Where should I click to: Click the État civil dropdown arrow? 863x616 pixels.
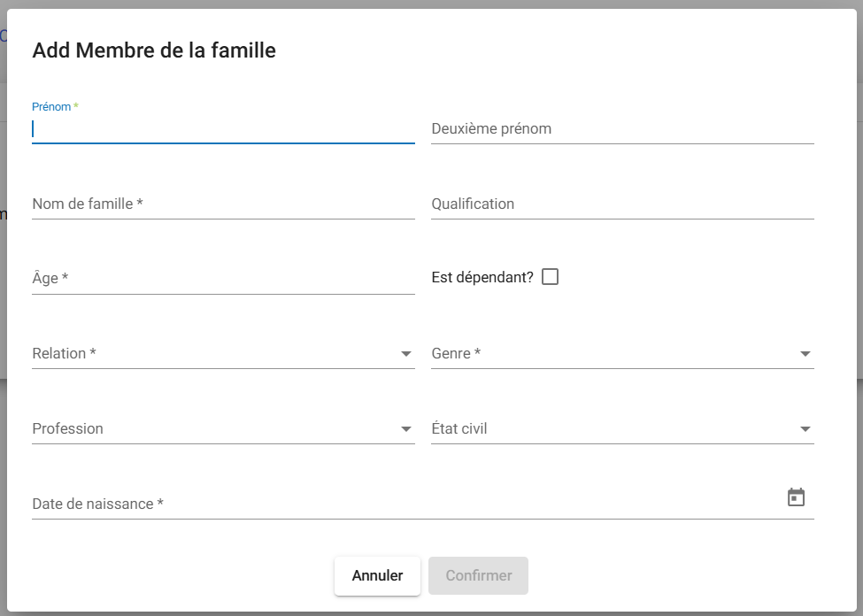click(x=805, y=429)
